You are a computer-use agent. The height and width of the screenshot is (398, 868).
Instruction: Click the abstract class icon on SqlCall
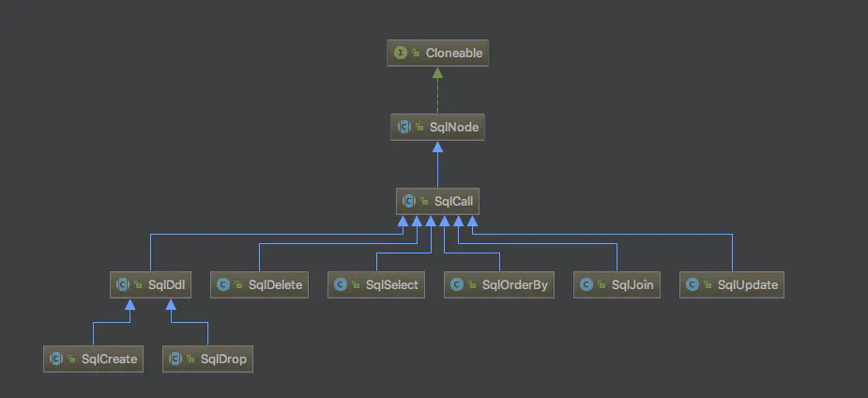[x=409, y=202]
